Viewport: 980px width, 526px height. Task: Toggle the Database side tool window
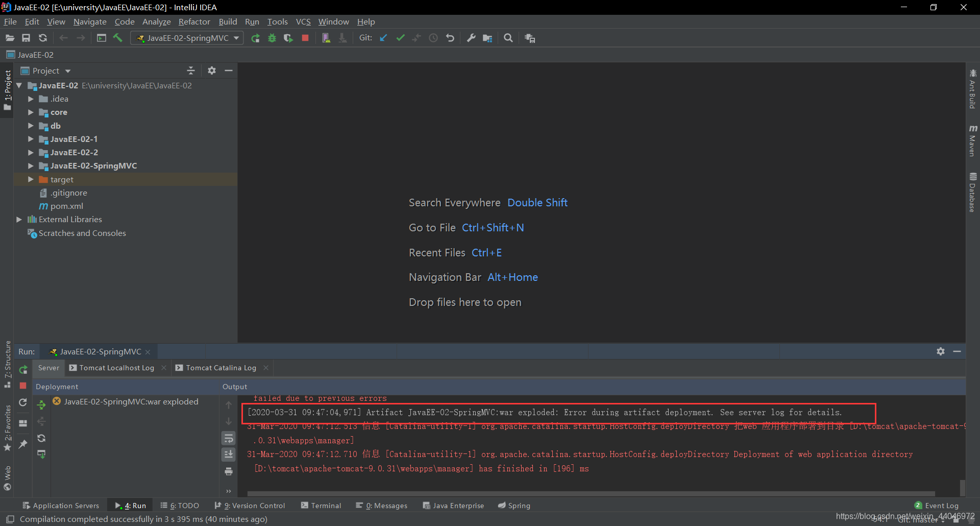tap(973, 192)
